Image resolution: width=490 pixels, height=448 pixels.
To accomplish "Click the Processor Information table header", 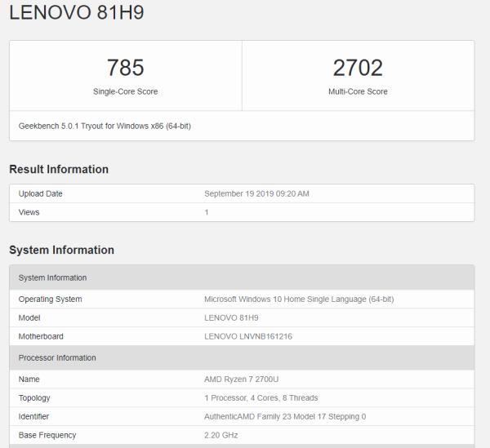I will pos(242,357).
